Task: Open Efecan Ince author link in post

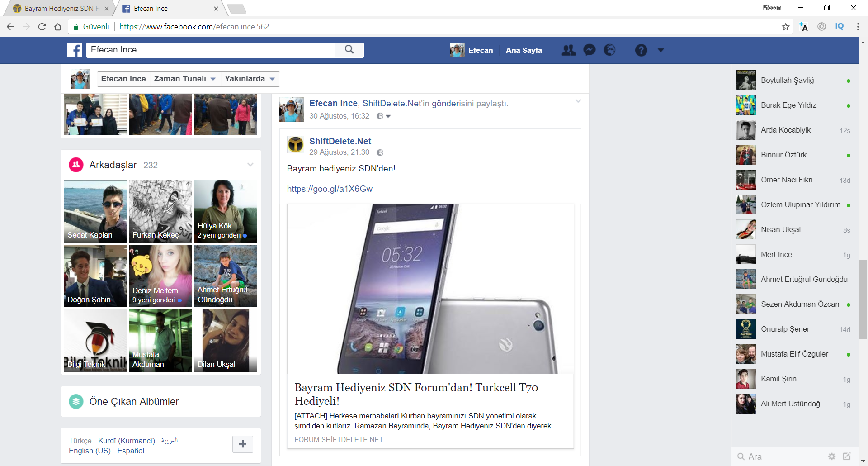Action: click(x=333, y=103)
